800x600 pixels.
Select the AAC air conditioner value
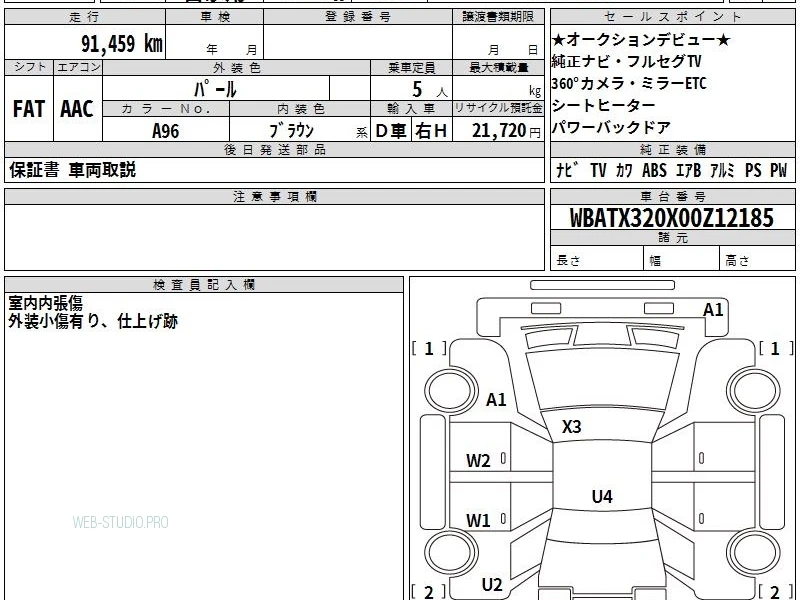[x=77, y=109]
